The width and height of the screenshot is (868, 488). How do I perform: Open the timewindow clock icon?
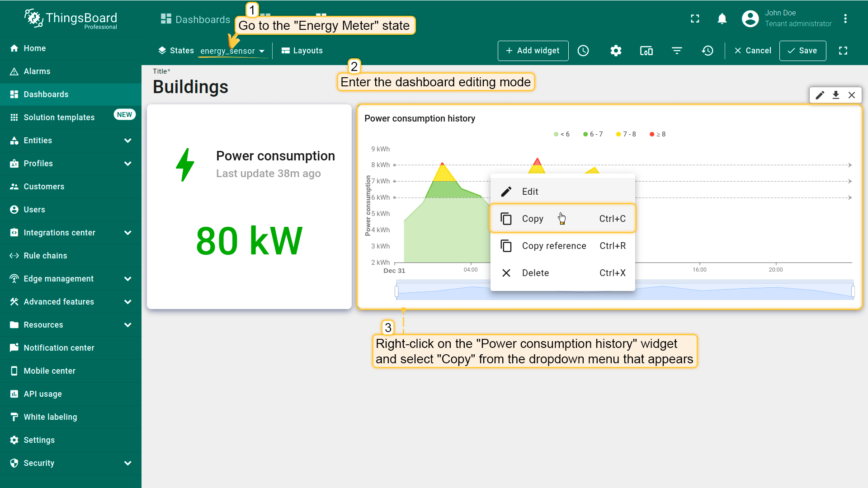click(583, 51)
